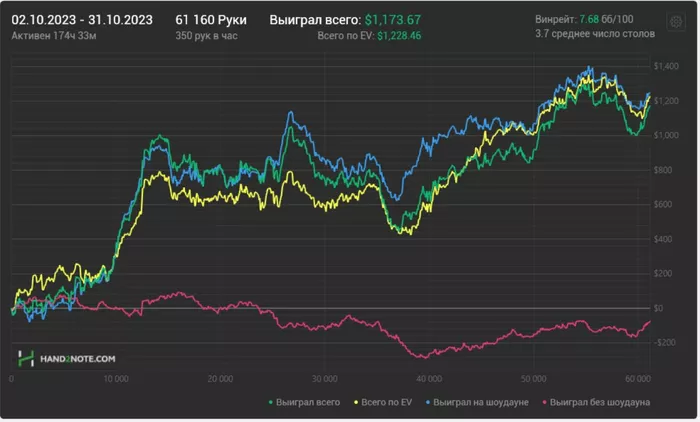Click the winrate value 7.68 бб/100
This screenshot has width=700, height=422.
[606, 19]
